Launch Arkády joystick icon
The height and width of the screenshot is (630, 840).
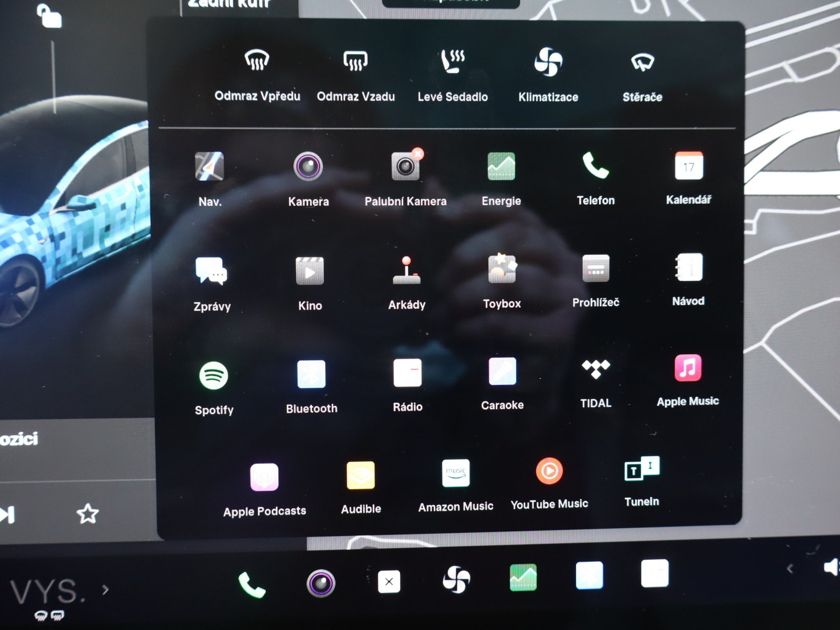[406, 270]
